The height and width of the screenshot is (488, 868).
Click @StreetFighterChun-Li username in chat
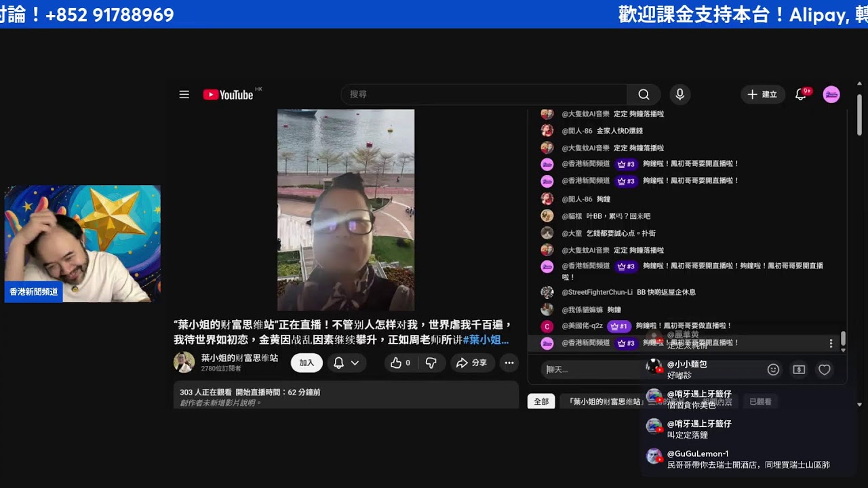click(x=597, y=292)
